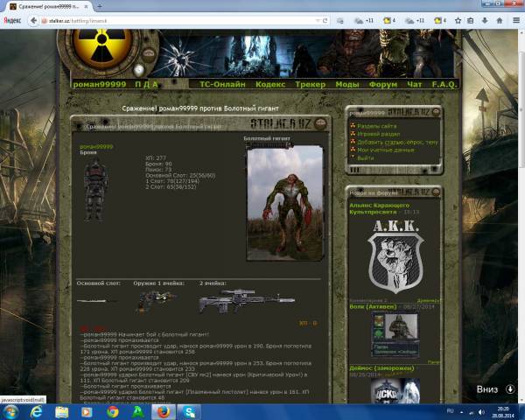Viewport: 525px width, 420px height.
Task: Select the Сражение! роман99999 browser tab
Action: coord(48,6)
